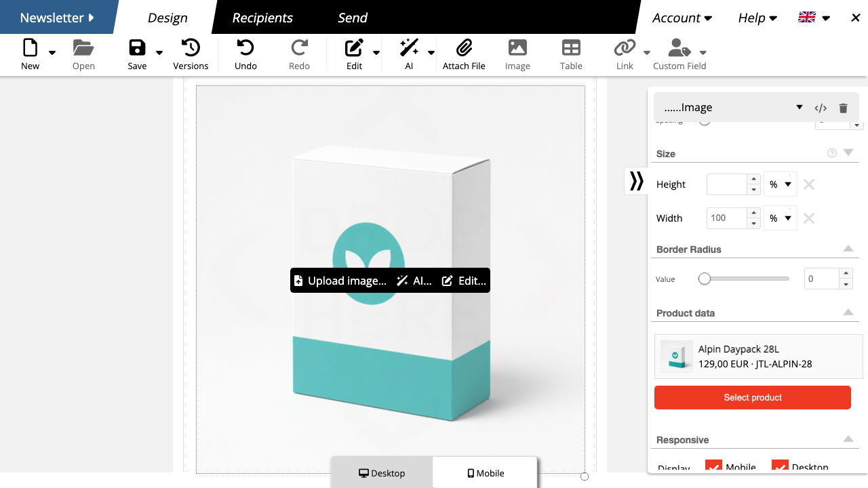Click the source code icon in panel header
Viewport: 868px width, 488px height.
(x=821, y=108)
